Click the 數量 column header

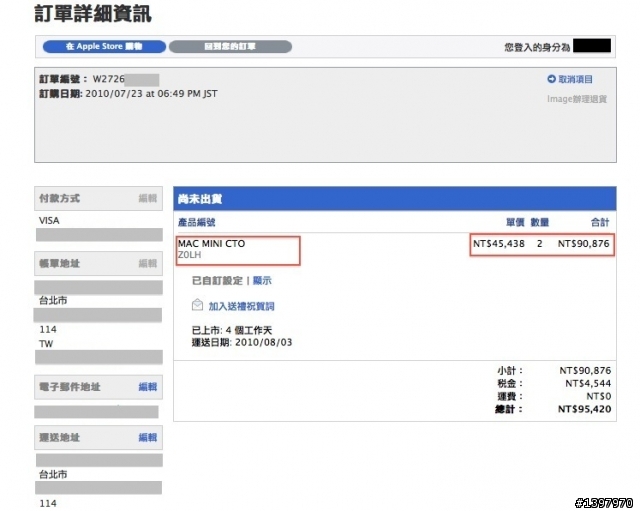click(x=540, y=222)
